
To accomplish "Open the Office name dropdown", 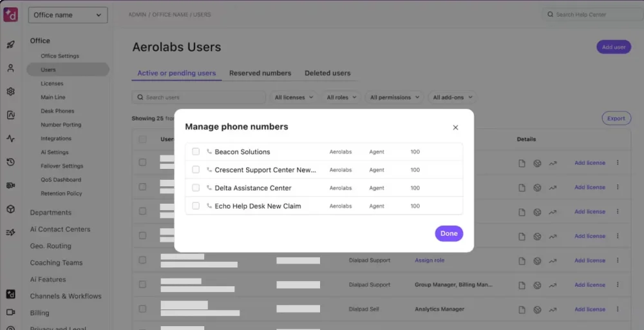I will 68,15.
